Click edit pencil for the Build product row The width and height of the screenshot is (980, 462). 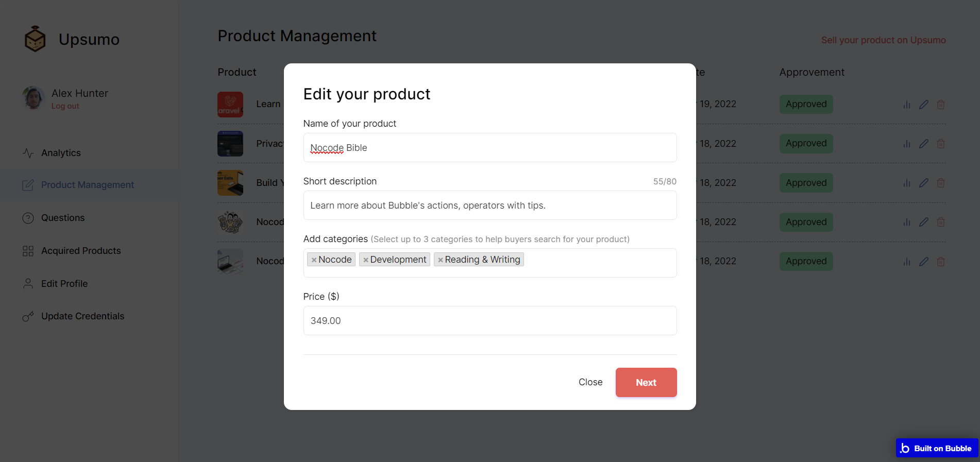[x=924, y=183]
